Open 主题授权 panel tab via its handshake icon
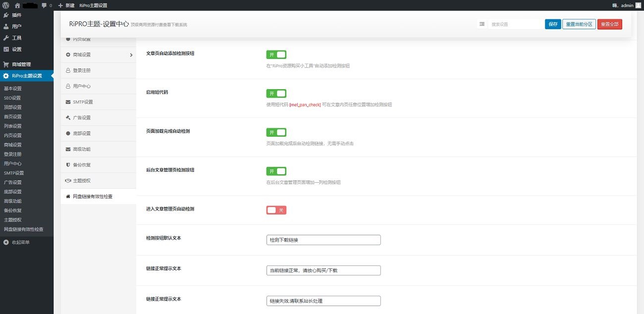The height and width of the screenshot is (314, 644). 68,181
